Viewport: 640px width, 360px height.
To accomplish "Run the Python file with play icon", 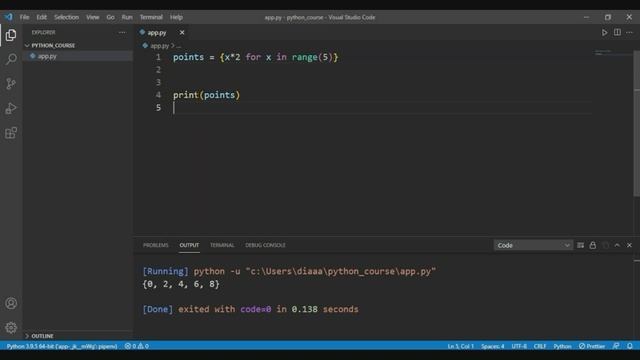I will 604,32.
